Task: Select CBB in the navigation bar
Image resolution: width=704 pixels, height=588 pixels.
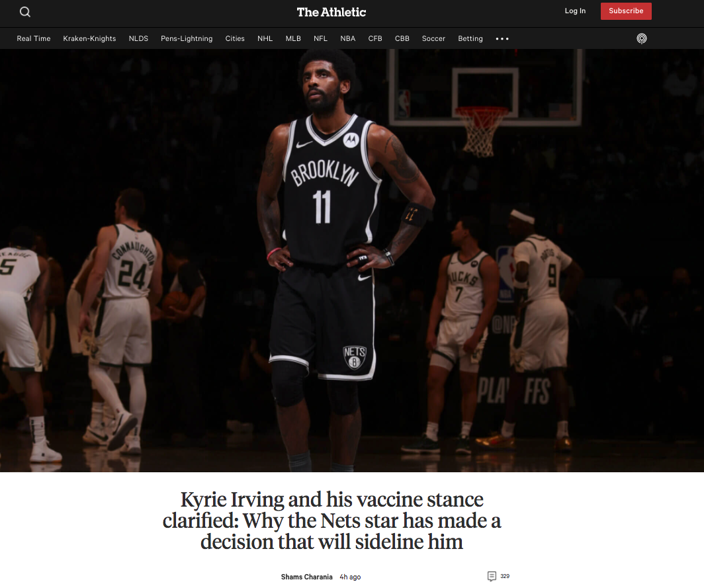Action: coord(402,38)
